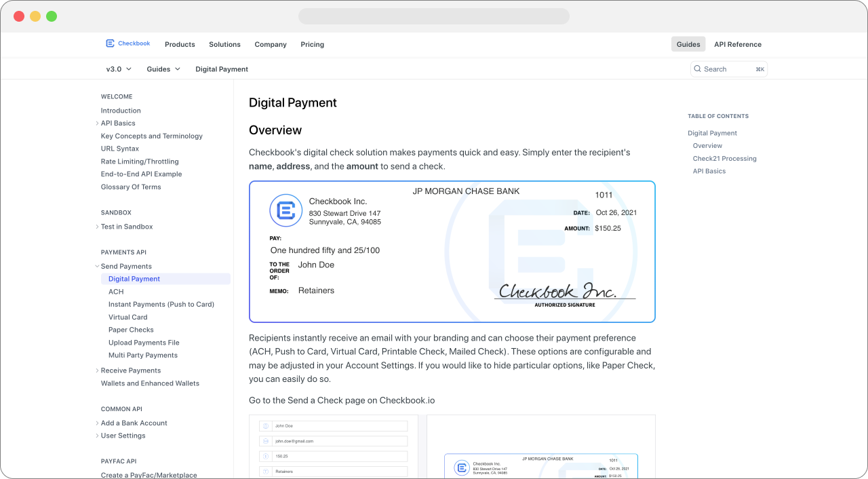Click the yellow minimize window button
This screenshot has height=479, width=868.
[x=35, y=16]
